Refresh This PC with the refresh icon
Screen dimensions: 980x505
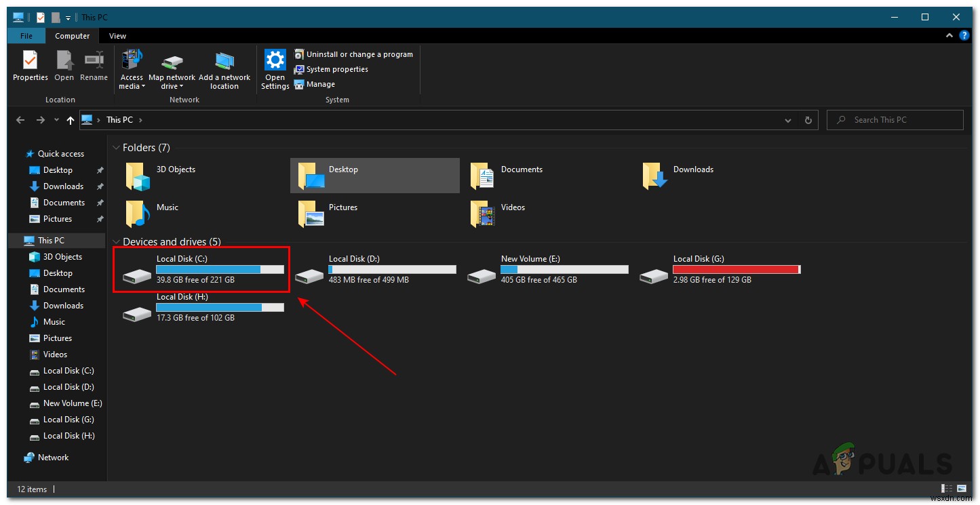click(808, 119)
